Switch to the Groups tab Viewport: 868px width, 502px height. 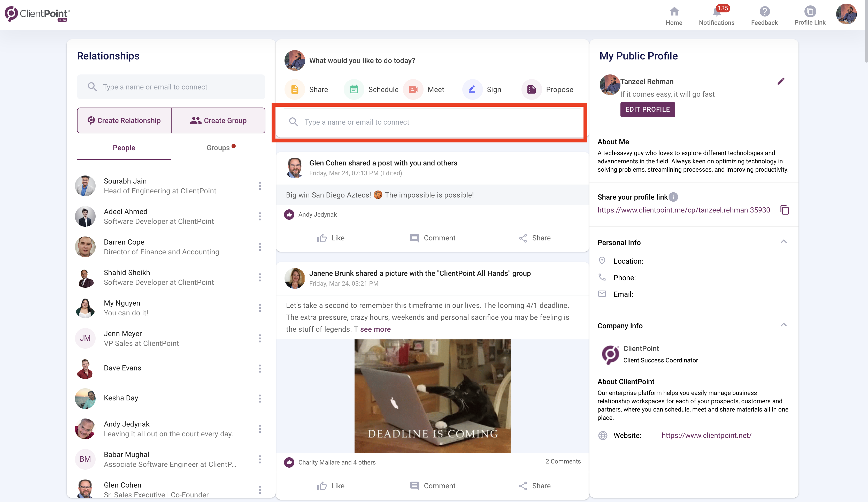point(218,148)
